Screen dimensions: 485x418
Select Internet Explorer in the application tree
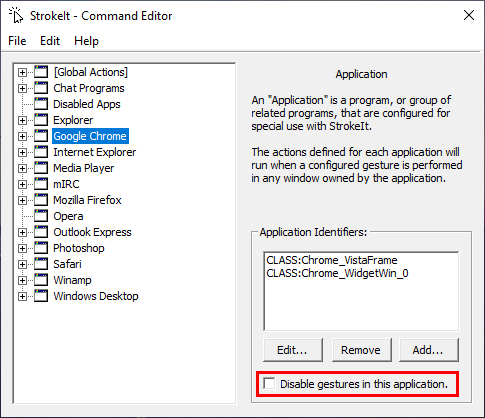point(95,152)
